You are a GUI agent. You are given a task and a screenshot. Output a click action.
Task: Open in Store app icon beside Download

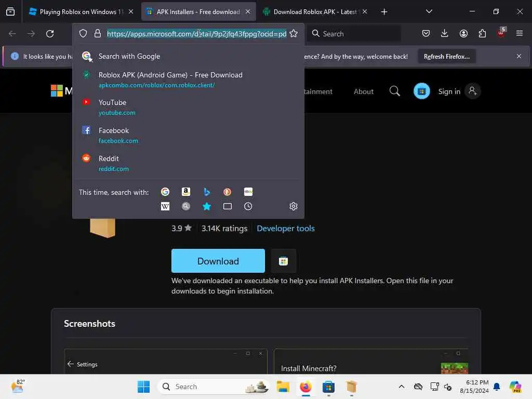coord(283,261)
